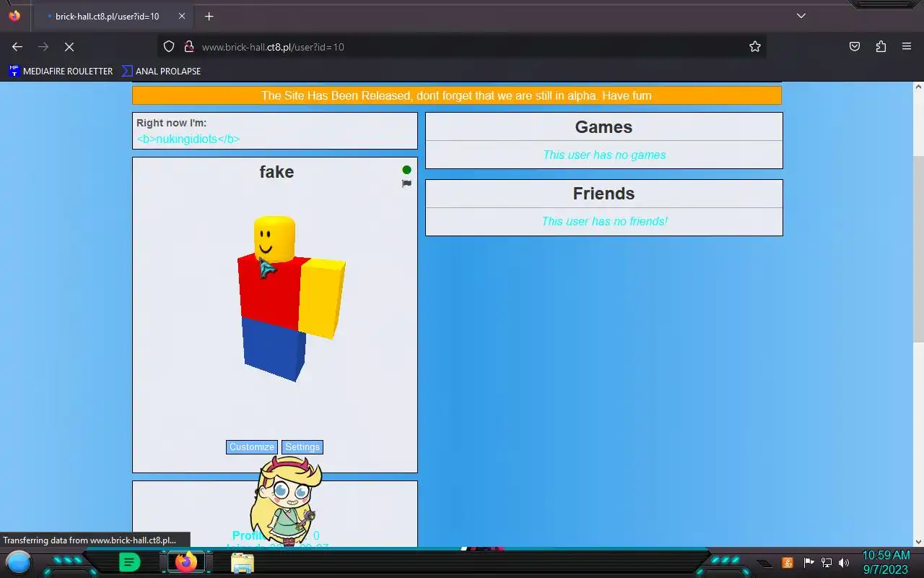Click the green online status dot
Image resolution: width=924 pixels, height=578 pixels.
coord(406,170)
